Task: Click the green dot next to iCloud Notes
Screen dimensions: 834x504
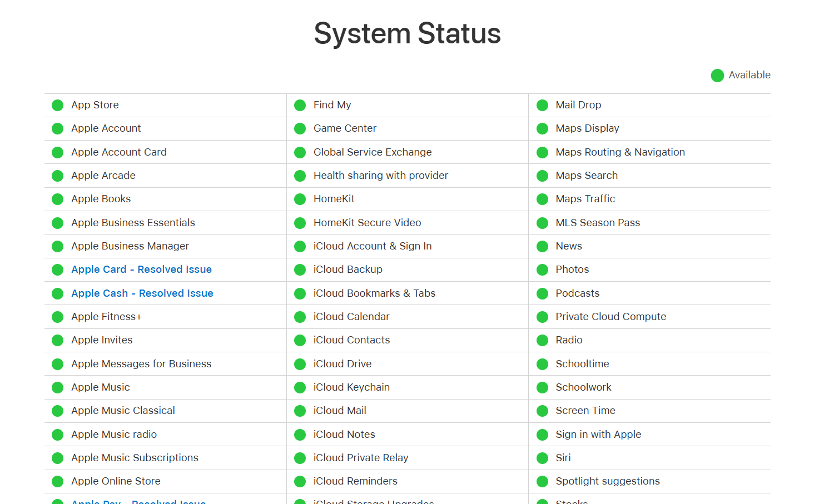Action: (300, 435)
